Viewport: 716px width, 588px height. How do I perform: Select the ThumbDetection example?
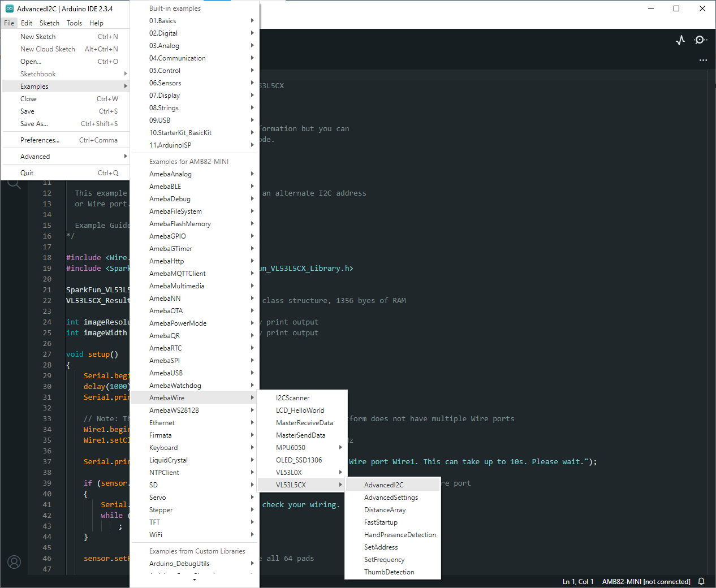[389, 572]
